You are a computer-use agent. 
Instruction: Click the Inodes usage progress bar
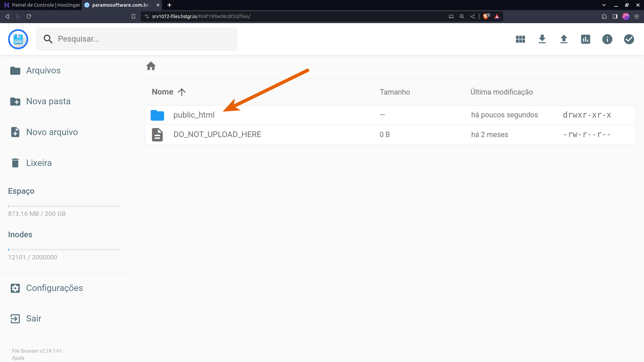tap(64, 250)
